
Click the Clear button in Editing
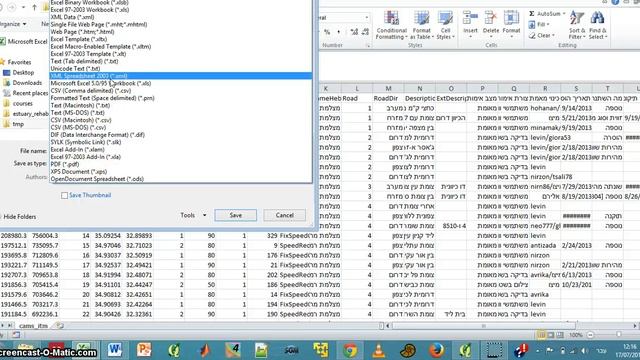(x=541, y=36)
